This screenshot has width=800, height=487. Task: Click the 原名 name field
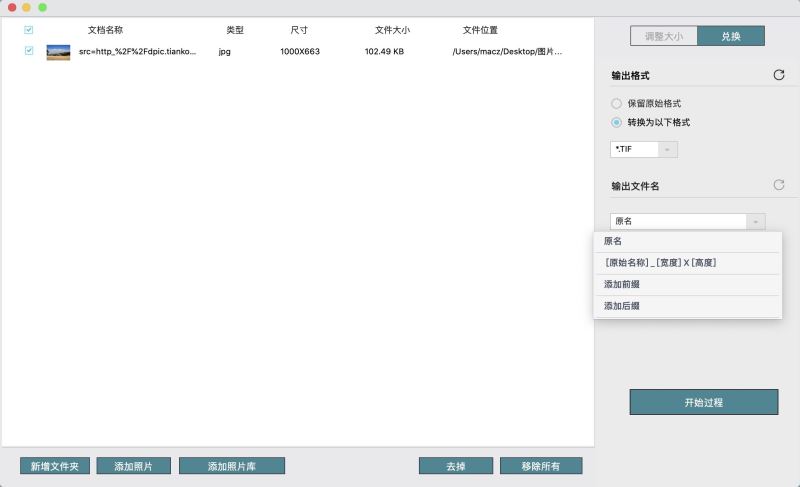pyautogui.click(x=679, y=221)
